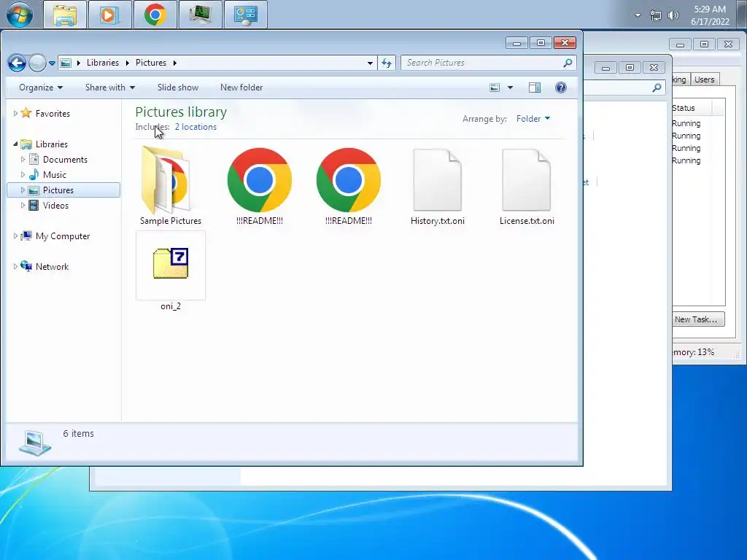Select the Documents library
This screenshot has width=747, height=560.
click(x=65, y=160)
